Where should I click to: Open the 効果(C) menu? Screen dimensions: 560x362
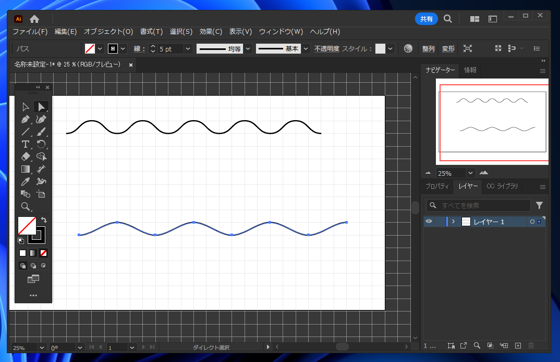tap(211, 31)
